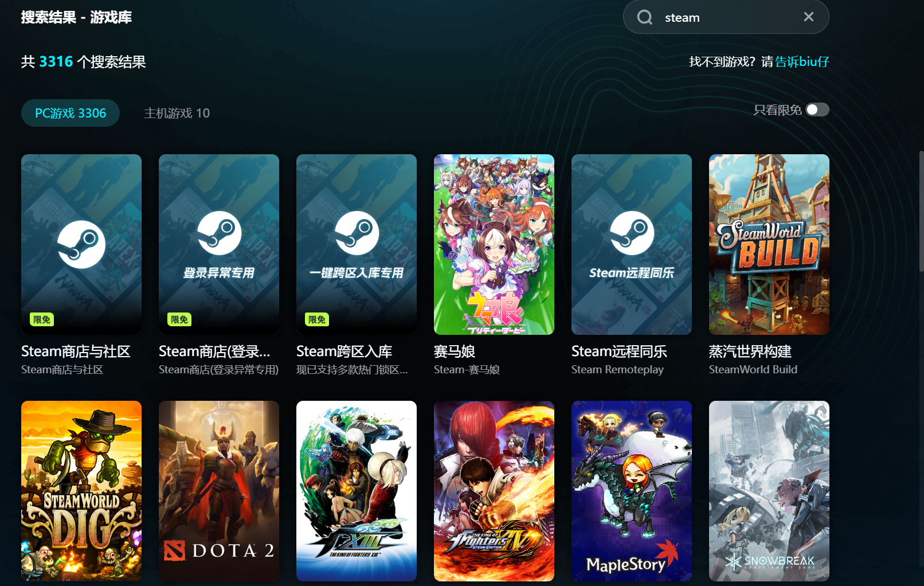
Task: Click 限免 badge on 一键跨区入库专用 card
Action: coord(317,319)
